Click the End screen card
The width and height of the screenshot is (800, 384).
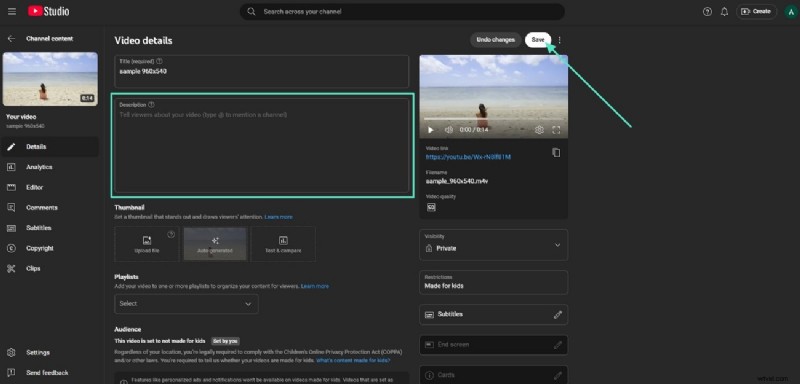pos(493,345)
